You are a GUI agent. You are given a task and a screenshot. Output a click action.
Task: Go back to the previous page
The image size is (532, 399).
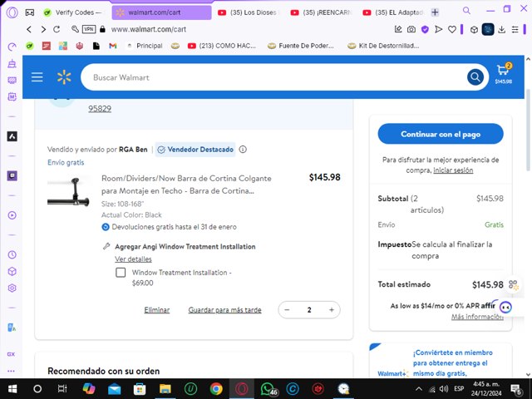(x=29, y=30)
